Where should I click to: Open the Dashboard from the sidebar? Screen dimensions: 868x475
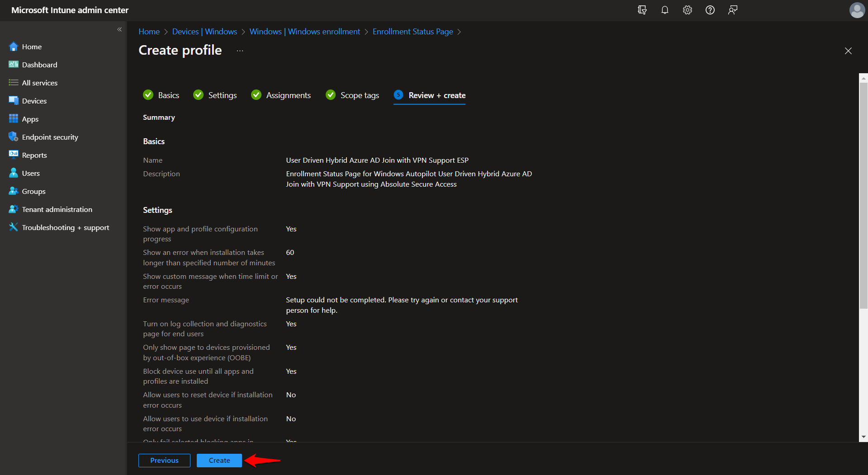[x=39, y=65]
